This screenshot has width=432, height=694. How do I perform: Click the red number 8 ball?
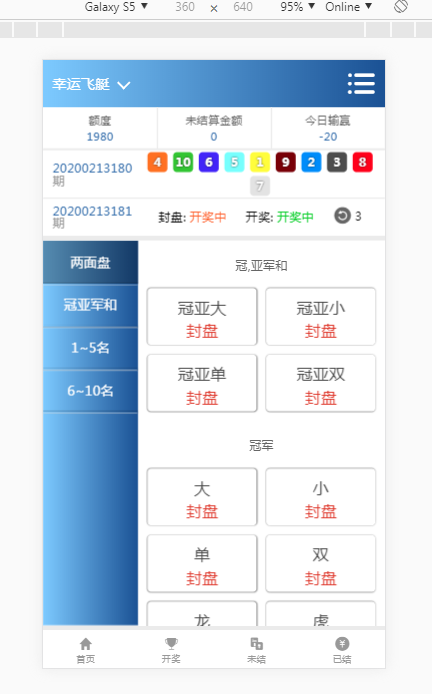tap(363, 162)
